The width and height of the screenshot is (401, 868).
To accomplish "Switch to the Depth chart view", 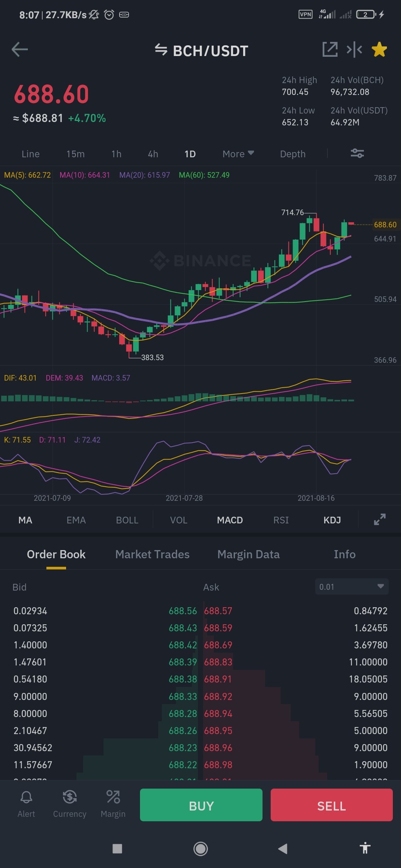I will point(293,154).
